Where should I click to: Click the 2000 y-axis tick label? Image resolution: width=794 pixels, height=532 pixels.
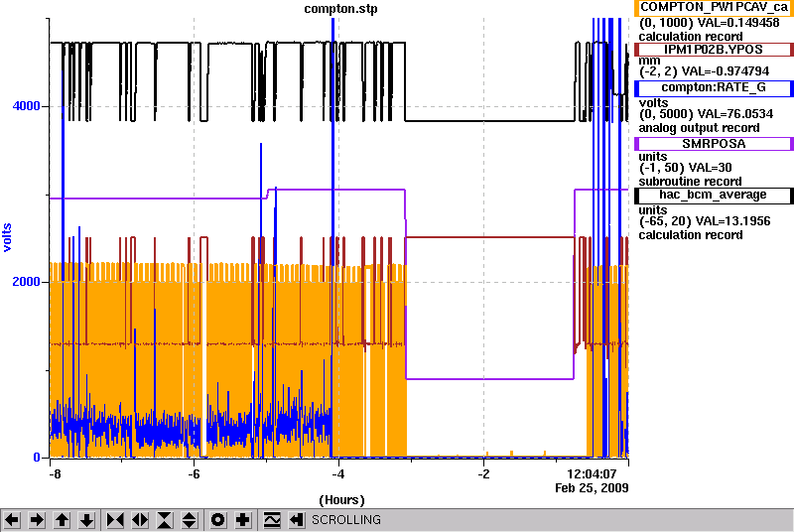coord(26,282)
